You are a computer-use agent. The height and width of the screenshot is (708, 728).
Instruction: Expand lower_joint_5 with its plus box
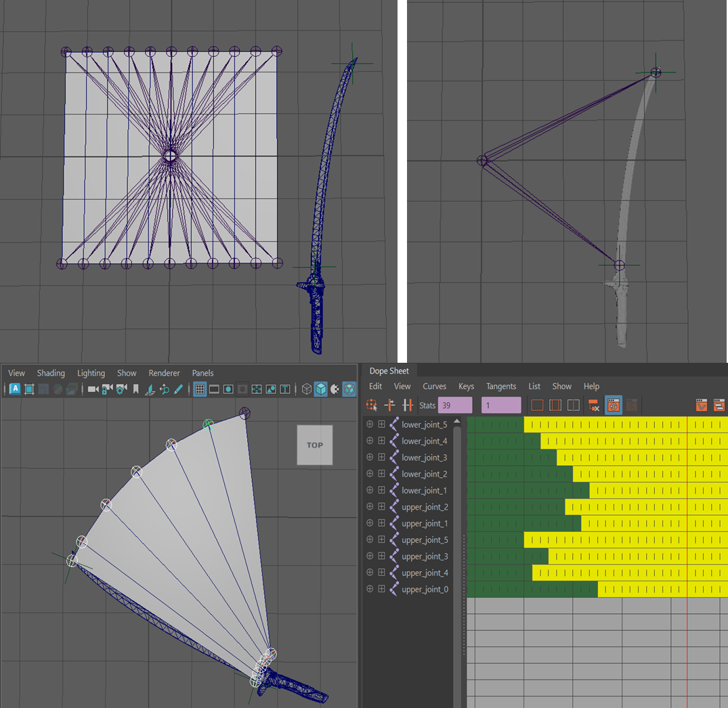tap(381, 424)
